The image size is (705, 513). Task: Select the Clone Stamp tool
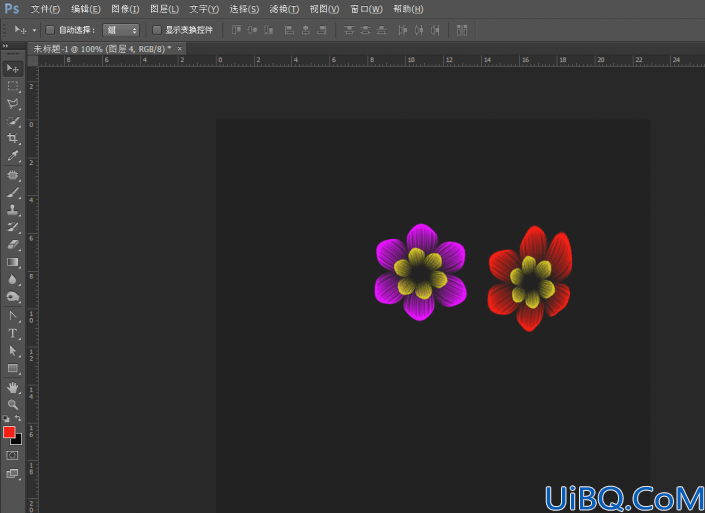[x=13, y=210]
